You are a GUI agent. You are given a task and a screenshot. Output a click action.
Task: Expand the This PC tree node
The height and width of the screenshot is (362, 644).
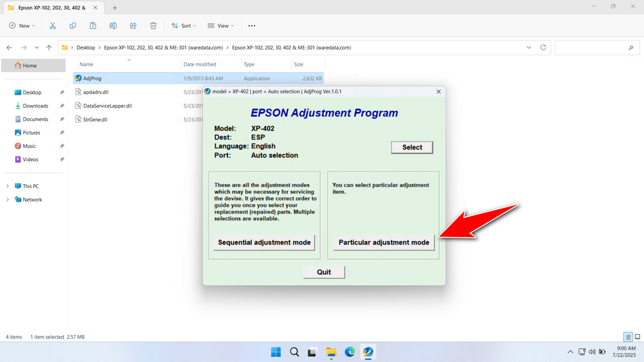pyautogui.click(x=7, y=186)
